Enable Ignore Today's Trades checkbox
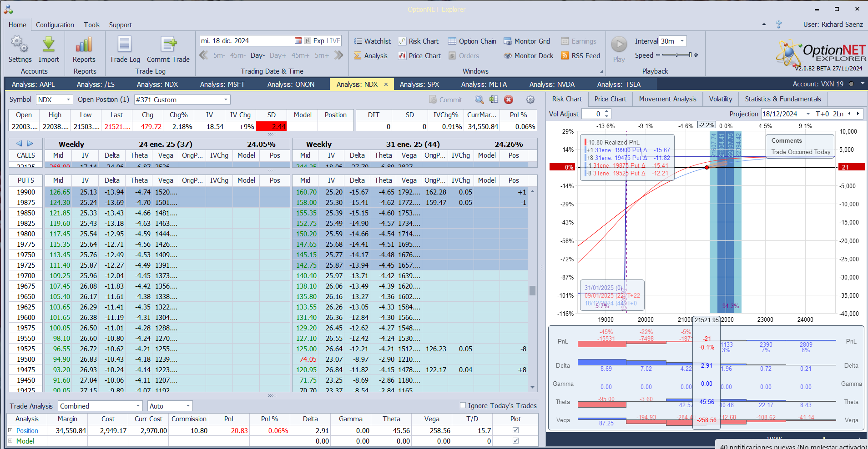The height and width of the screenshot is (449, 868). point(463,405)
